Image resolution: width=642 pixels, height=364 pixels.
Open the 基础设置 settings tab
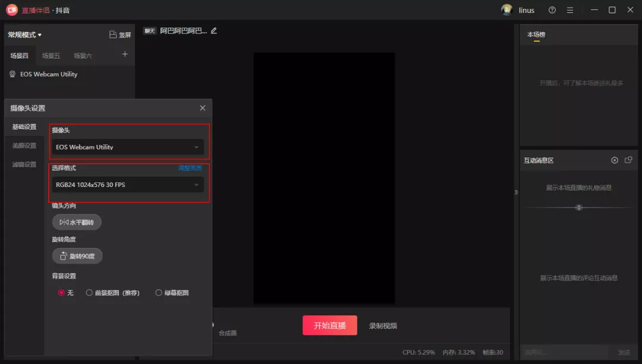point(24,127)
